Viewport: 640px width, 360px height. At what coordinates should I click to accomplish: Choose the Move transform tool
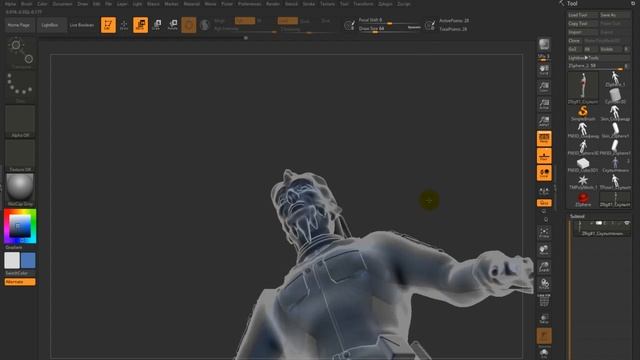coord(140,25)
